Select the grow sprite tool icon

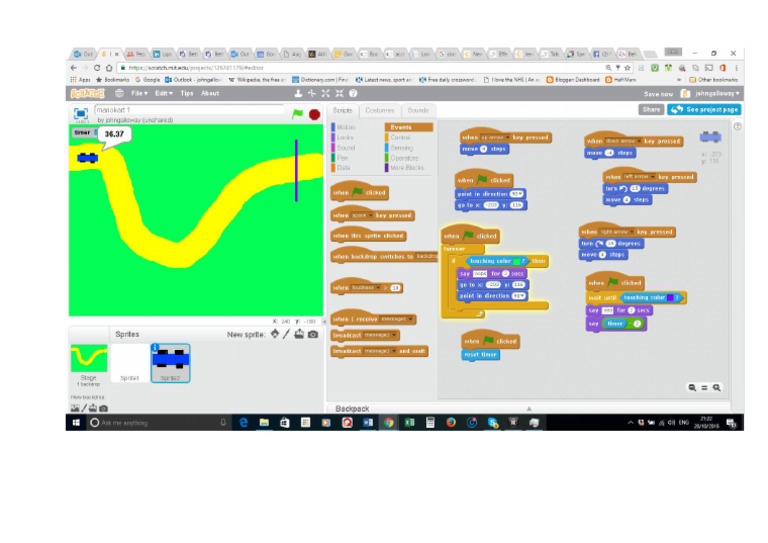(x=325, y=93)
